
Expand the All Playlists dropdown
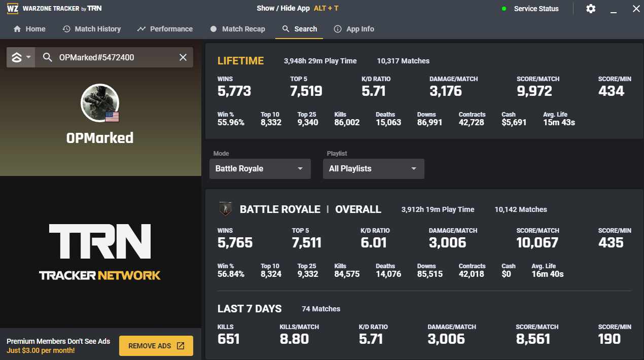point(374,168)
